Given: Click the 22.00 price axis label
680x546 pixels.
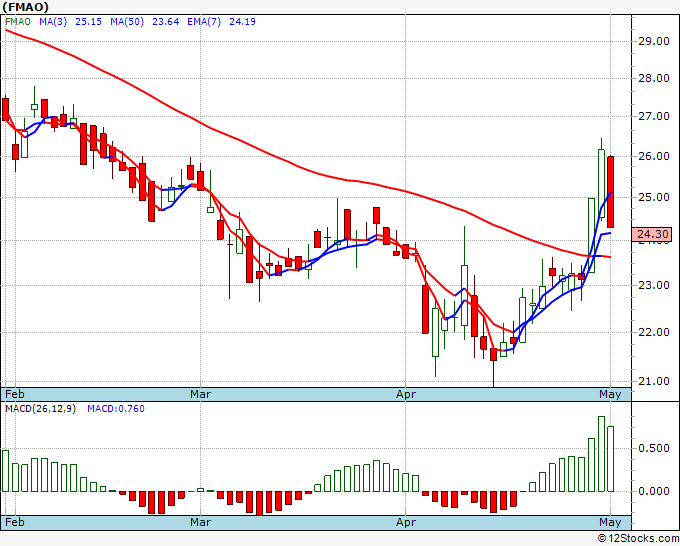Looking at the screenshot, I should coord(654,332).
